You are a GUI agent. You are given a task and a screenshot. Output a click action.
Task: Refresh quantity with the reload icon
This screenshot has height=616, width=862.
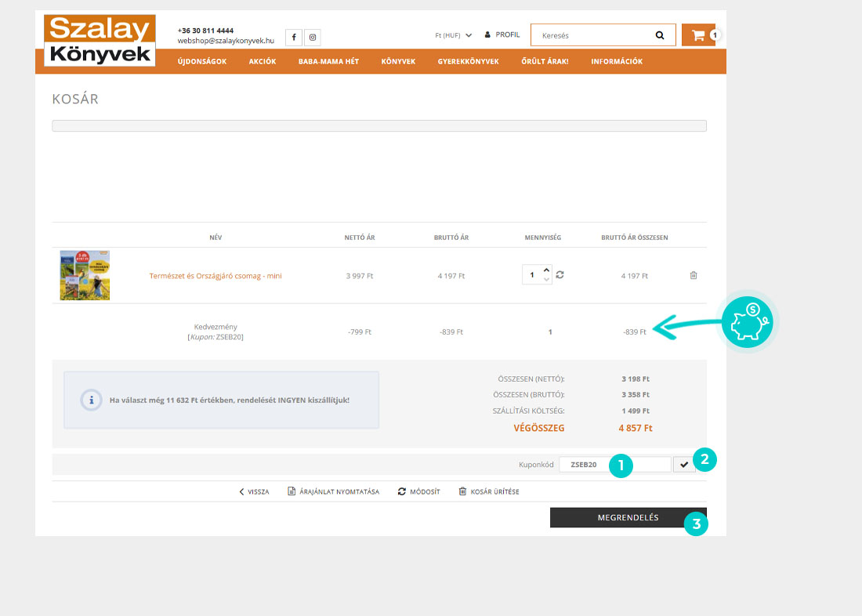560,274
